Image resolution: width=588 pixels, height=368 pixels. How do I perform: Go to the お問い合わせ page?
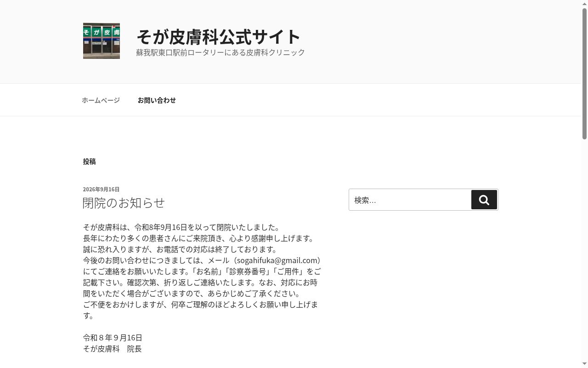[x=157, y=100]
